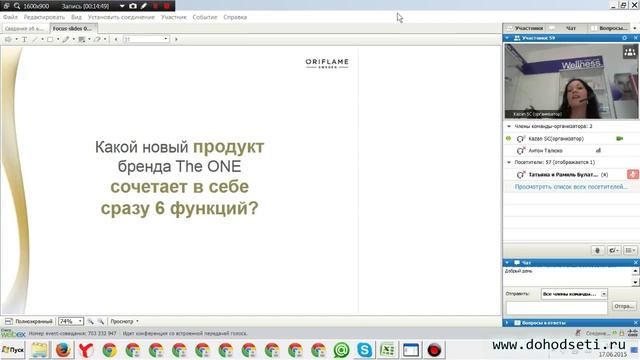Open the panels options dropdown arrow
640x360 pixels.
tap(635, 28)
